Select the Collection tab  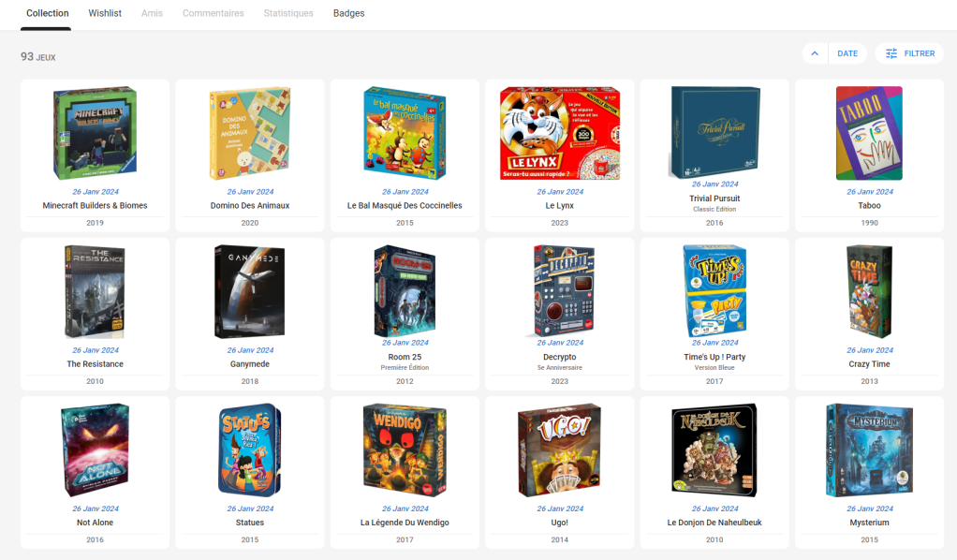tap(47, 13)
